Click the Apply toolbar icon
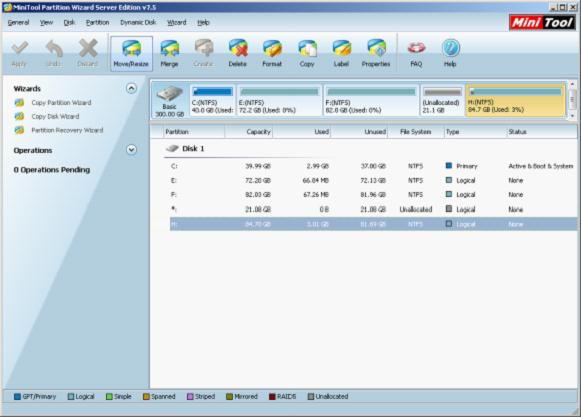Image resolution: width=581 pixels, height=417 pixels. (19, 48)
